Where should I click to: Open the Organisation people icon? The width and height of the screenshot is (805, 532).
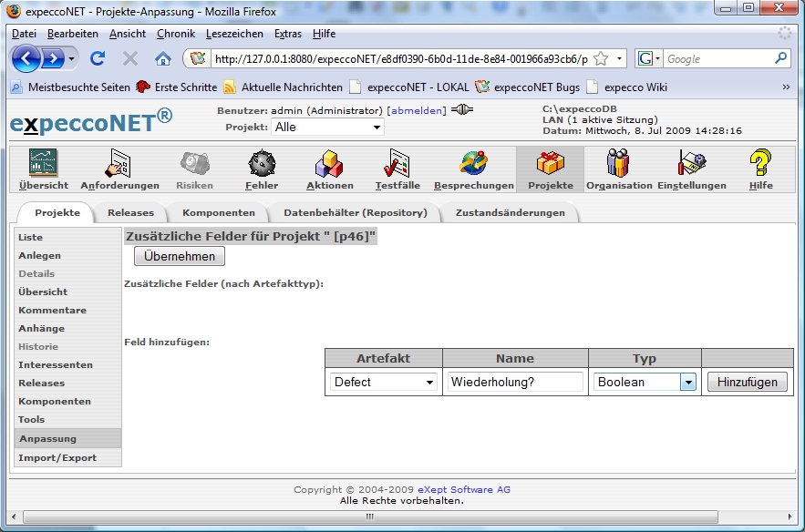618,164
